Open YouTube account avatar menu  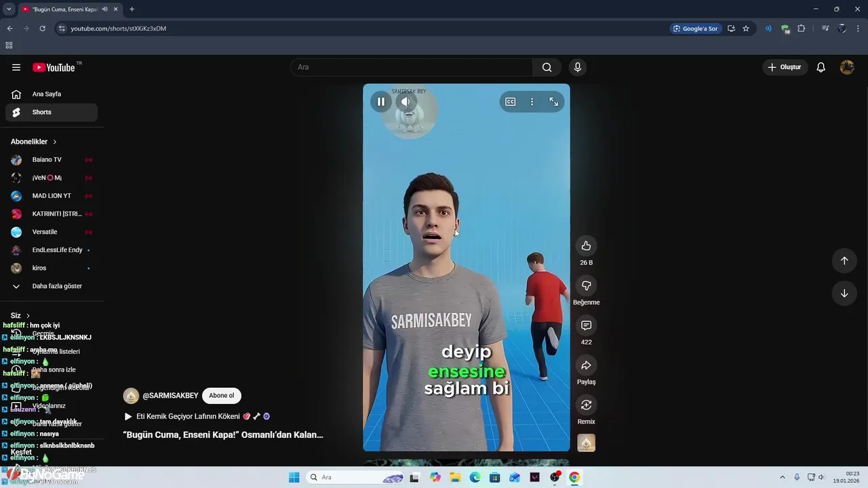coord(847,67)
